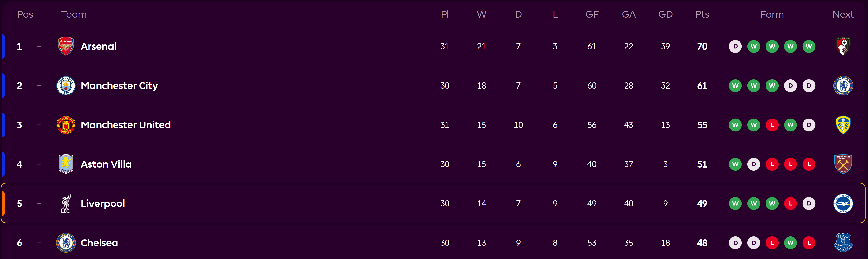
Task: Click the Aston Villa club crest
Action: (66, 164)
